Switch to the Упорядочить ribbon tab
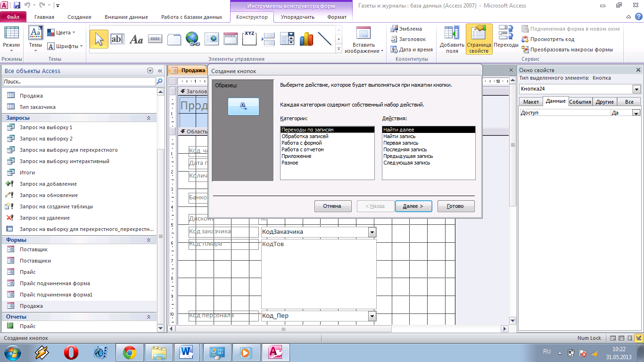 point(297,17)
